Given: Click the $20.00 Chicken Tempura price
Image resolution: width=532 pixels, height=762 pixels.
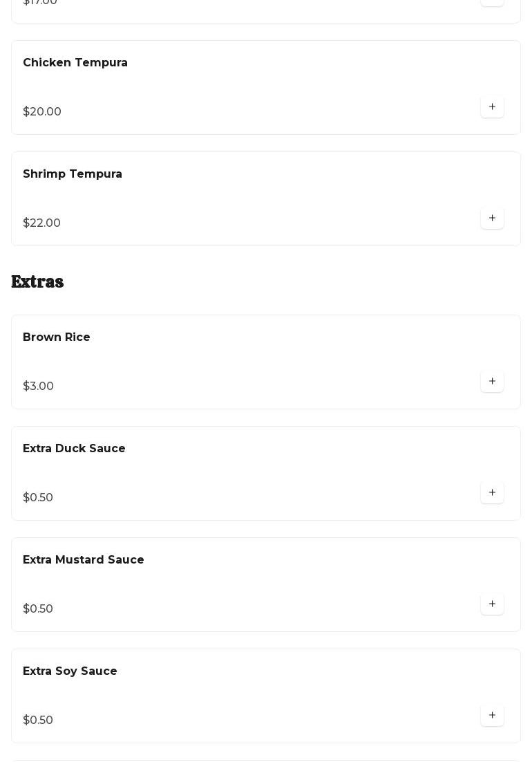Looking at the screenshot, I should [42, 112].
